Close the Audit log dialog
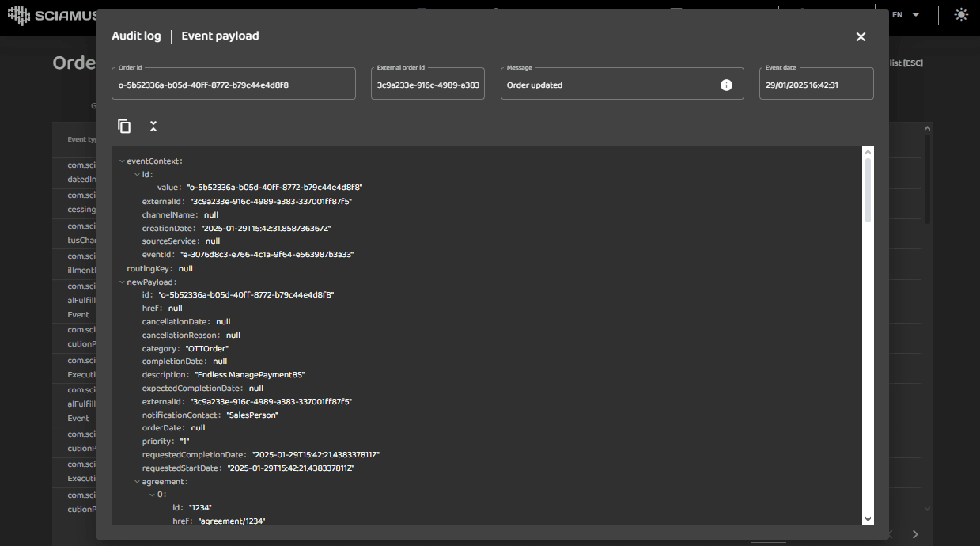 coord(861,37)
